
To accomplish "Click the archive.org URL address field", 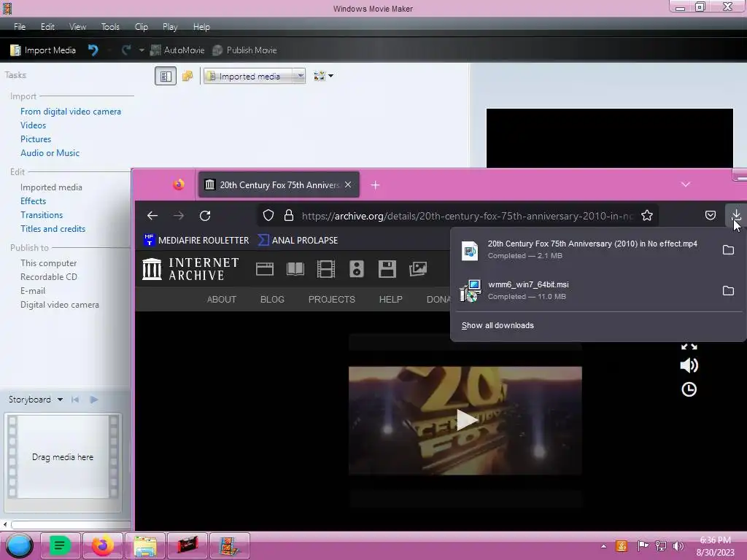I will click(x=468, y=216).
